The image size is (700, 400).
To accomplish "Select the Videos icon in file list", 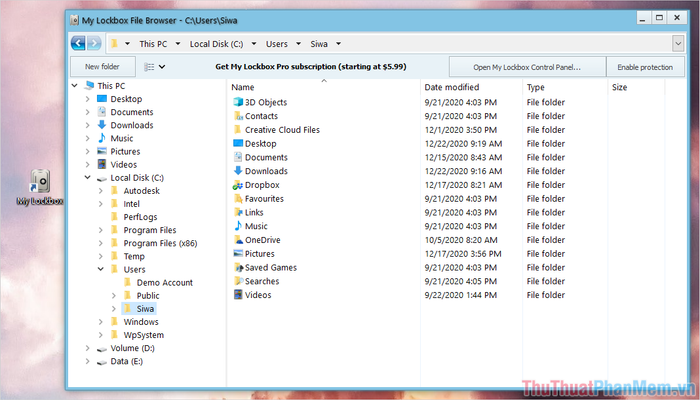I will [x=238, y=295].
